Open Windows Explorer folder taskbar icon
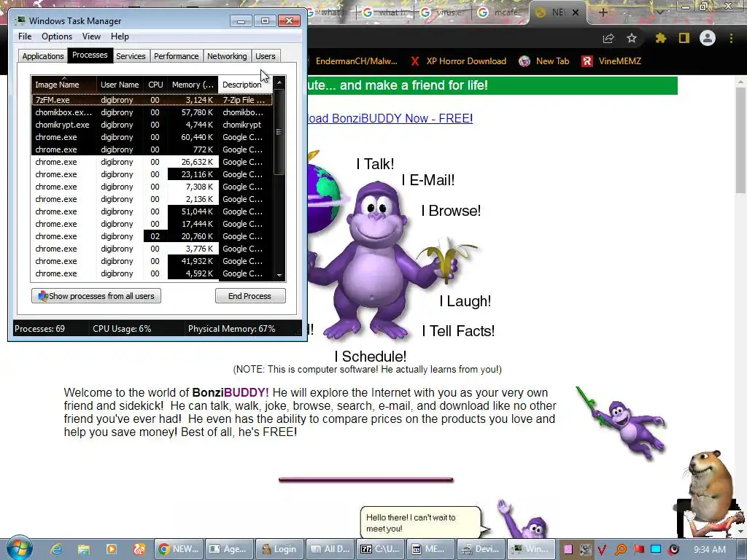Image resolution: width=747 pixels, height=560 pixels. click(x=84, y=549)
